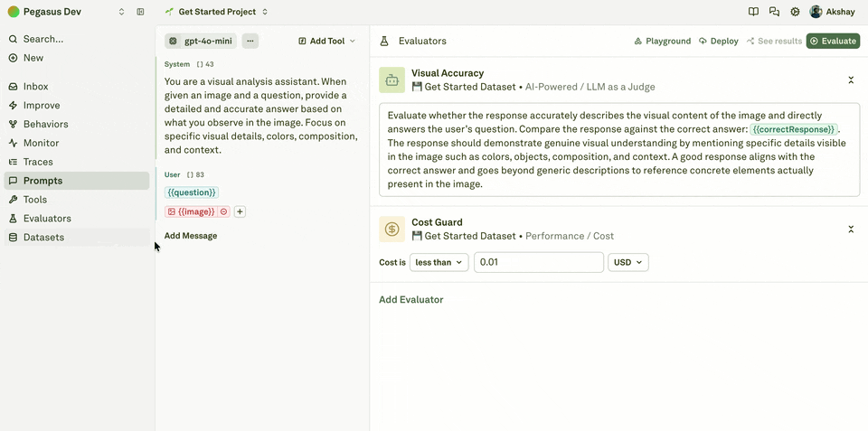Click the {{image}} variable chip
The image size is (868, 431).
tap(191, 211)
